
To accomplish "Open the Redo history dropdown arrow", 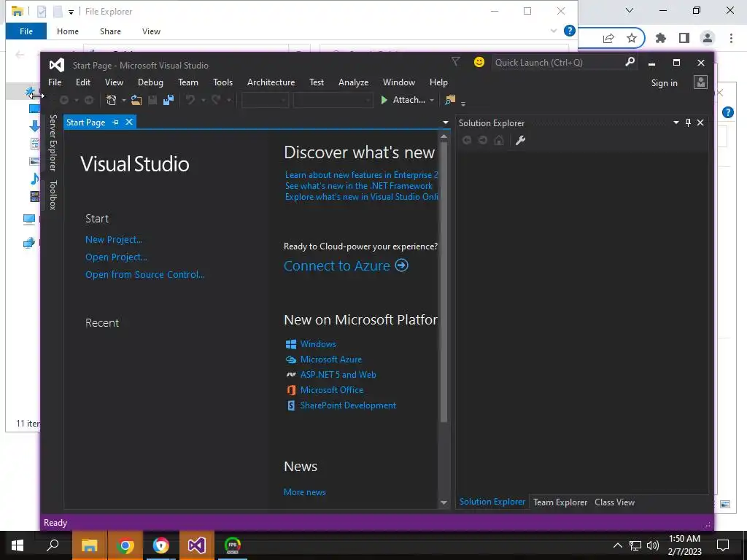I will (228, 101).
